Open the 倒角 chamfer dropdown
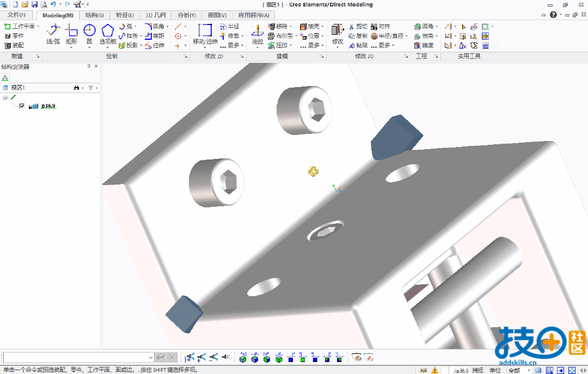 click(x=437, y=36)
